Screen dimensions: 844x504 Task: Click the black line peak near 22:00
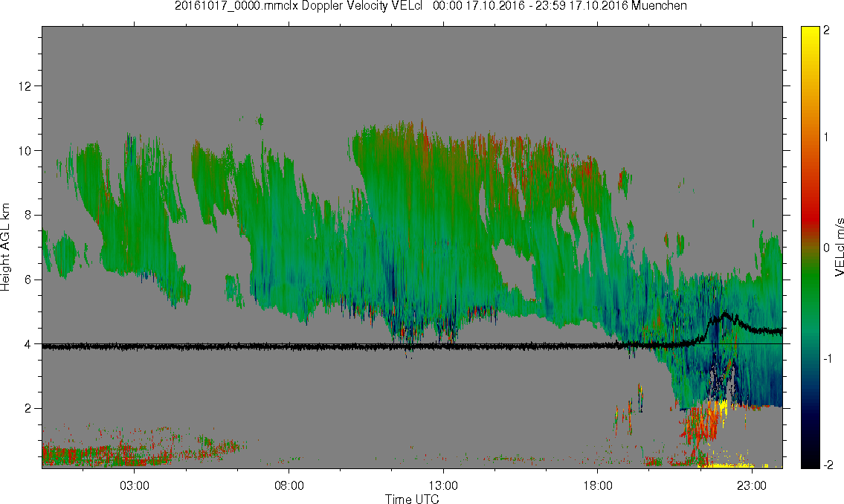pos(724,314)
